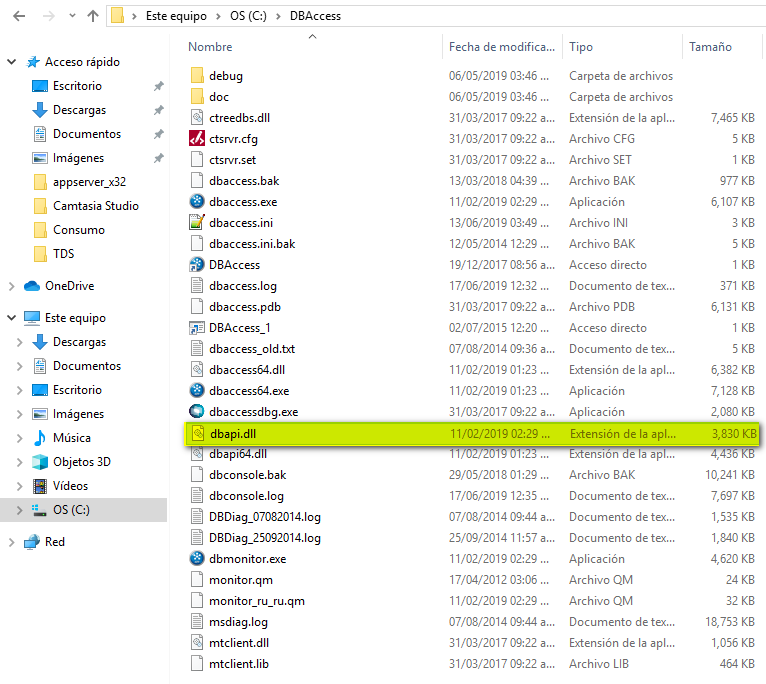Click the address bar folder icon
This screenshot has height=684, width=766.
click(117, 16)
